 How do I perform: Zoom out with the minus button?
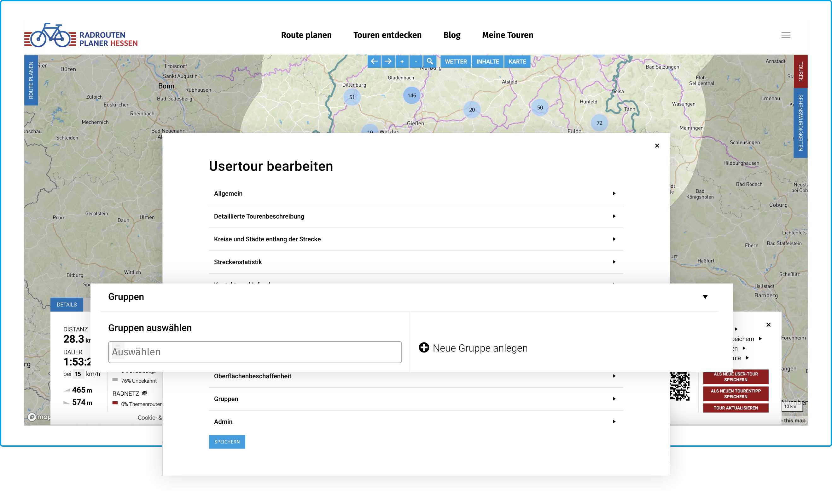click(416, 61)
